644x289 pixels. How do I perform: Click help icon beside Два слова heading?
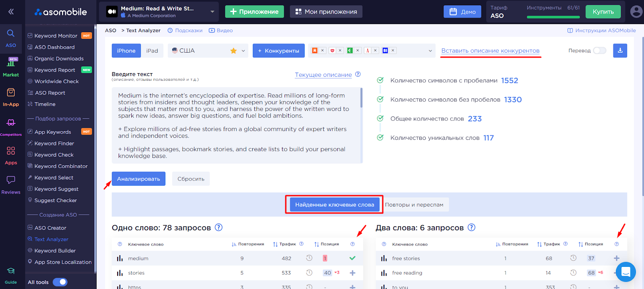(471, 228)
